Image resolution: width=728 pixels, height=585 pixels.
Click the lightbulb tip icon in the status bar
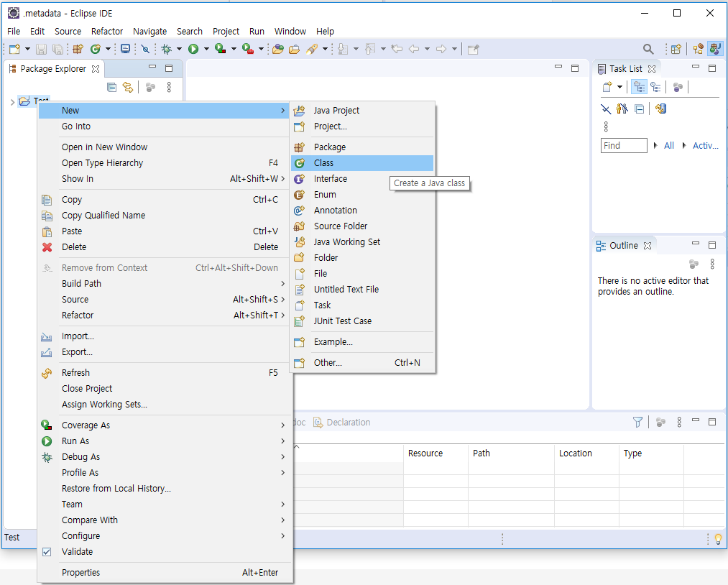[718, 539]
